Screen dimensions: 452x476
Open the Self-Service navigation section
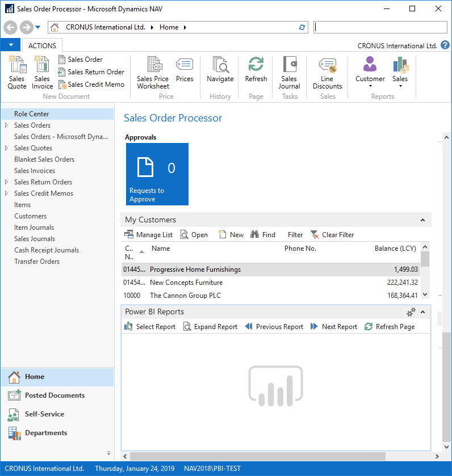pos(57,414)
